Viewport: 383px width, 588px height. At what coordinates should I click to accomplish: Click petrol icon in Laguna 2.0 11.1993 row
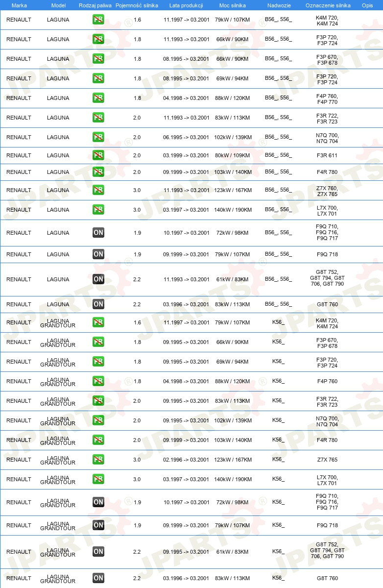pos(98,118)
